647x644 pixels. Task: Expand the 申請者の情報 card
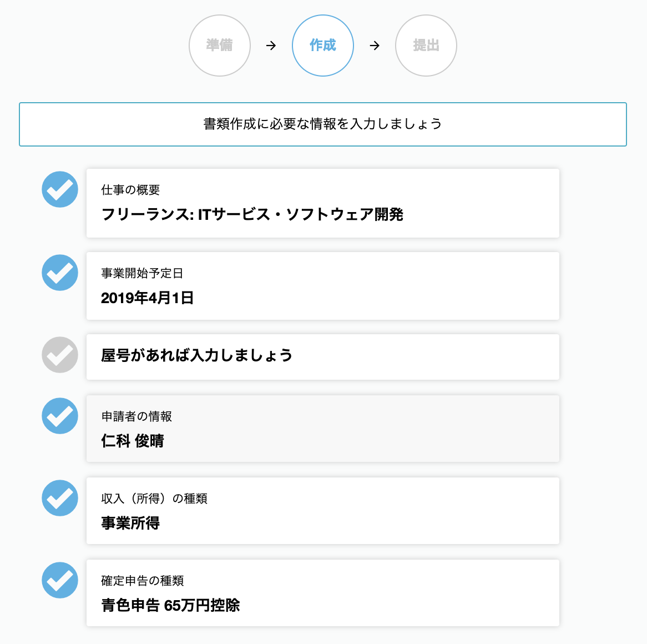coord(323,428)
